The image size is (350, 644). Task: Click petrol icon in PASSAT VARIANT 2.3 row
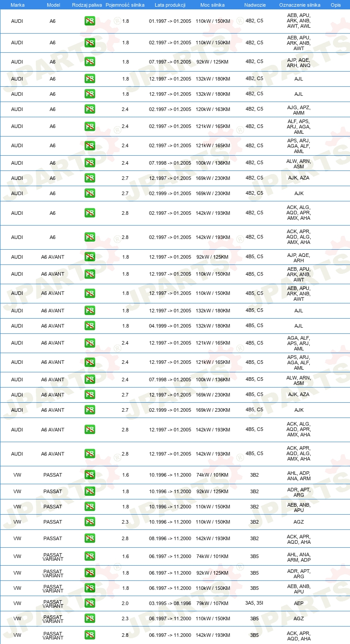(x=90, y=618)
